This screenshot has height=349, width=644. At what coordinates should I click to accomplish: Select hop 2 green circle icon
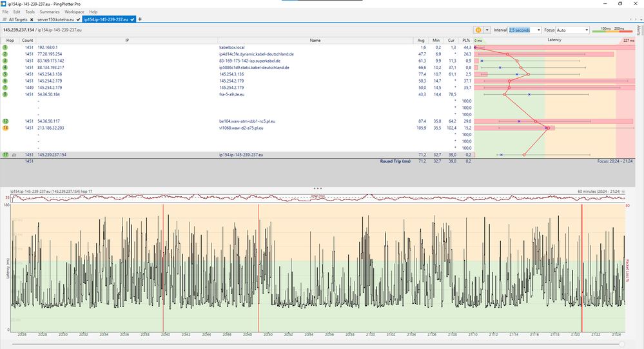point(5,54)
